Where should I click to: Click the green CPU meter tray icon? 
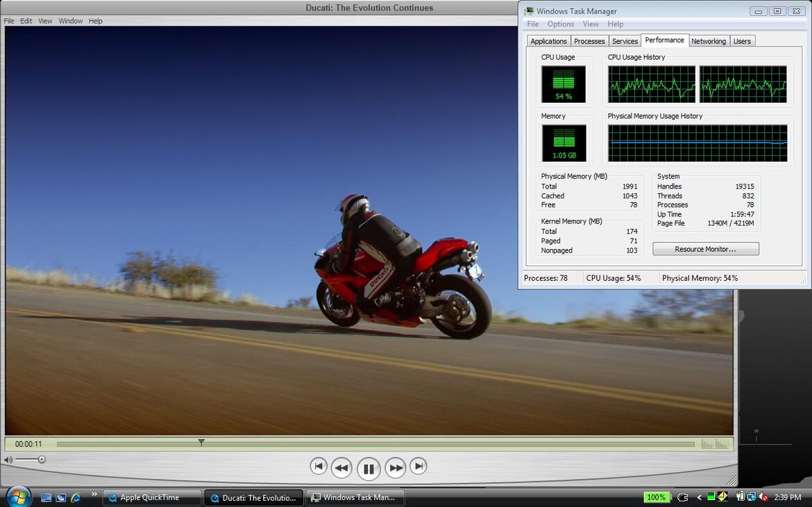[x=711, y=497]
